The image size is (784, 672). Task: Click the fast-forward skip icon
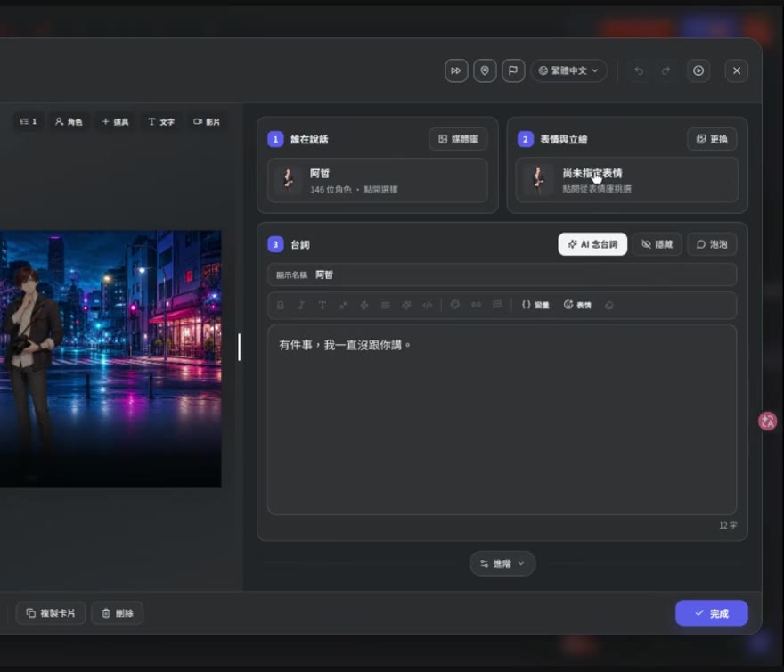(456, 70)
